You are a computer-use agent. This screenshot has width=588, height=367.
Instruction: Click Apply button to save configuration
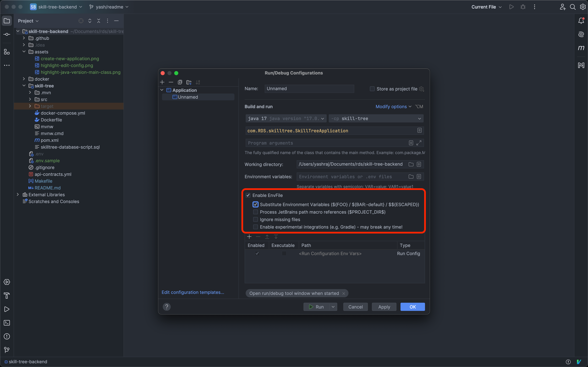[x=384, y=306]
